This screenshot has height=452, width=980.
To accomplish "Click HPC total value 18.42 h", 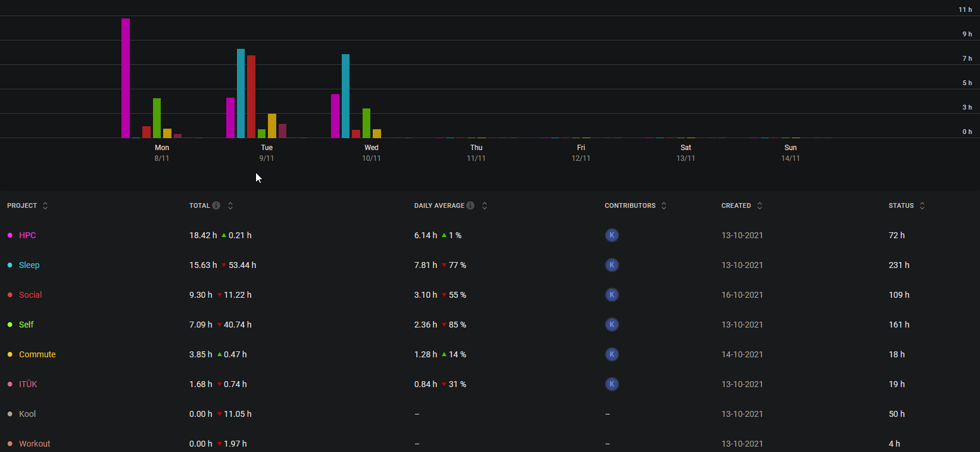I will pos(203,235).
